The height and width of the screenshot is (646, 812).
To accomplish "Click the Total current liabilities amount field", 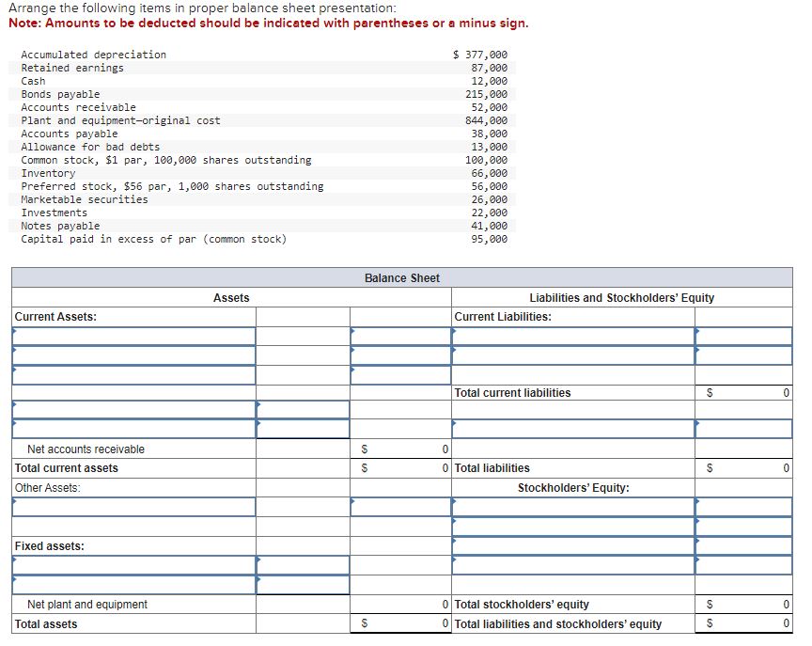I will click(742, 393).
